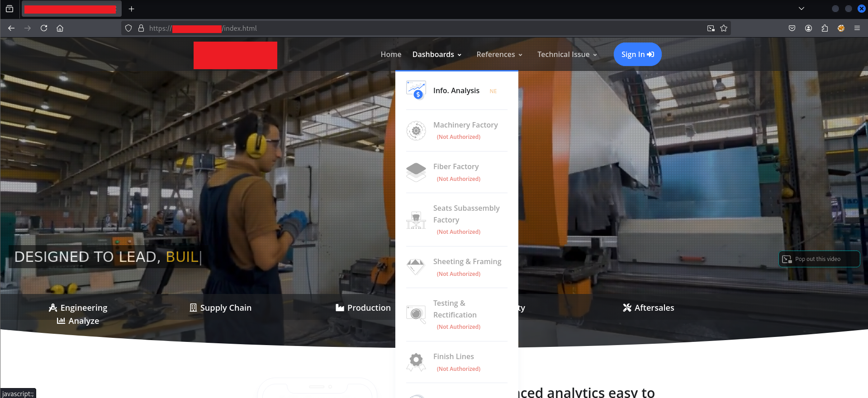Click Pop out this video button

point(819,259)
